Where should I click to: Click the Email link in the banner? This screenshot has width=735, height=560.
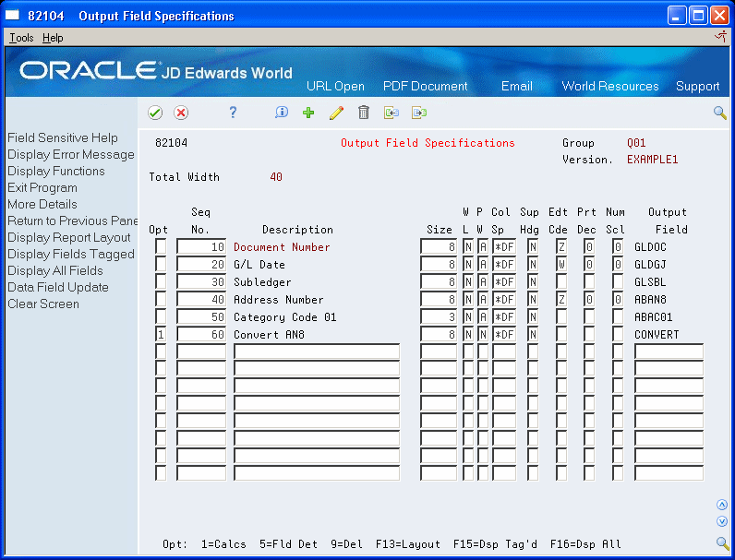click(x=516, y=86)
